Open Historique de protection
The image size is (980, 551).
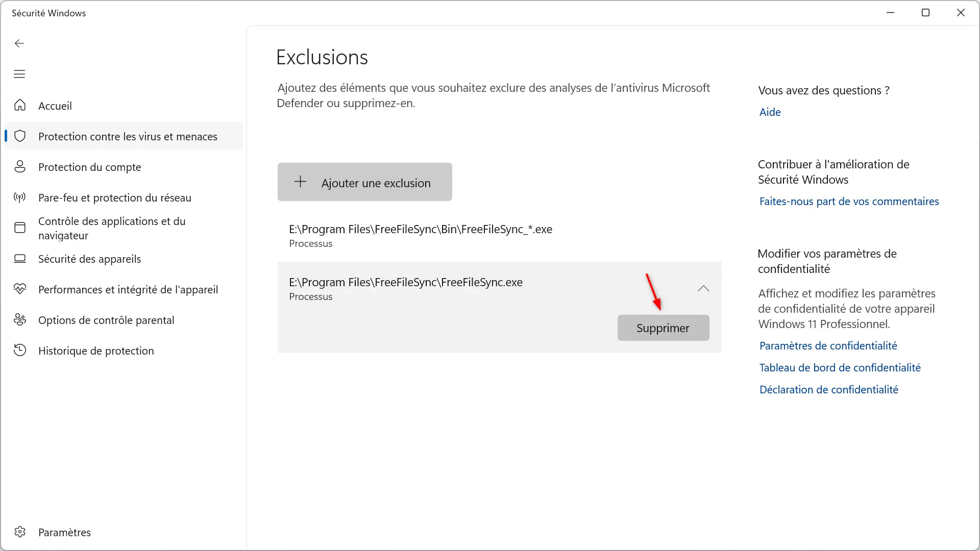(x=124, y=350)
